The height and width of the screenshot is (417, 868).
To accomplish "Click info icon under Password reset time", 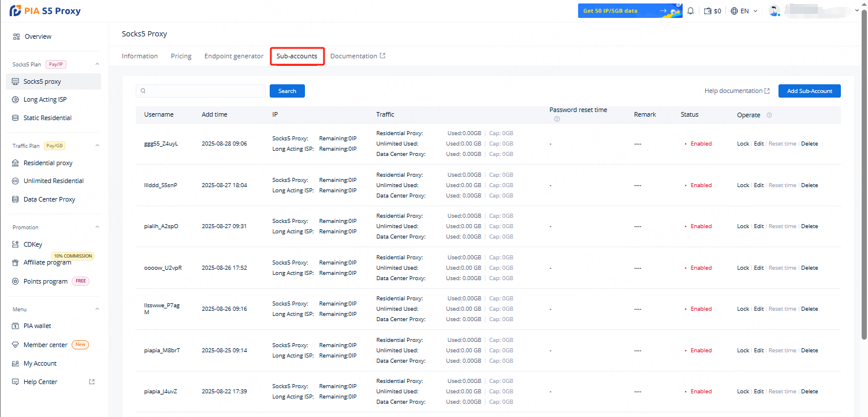I will coord(557,120).
